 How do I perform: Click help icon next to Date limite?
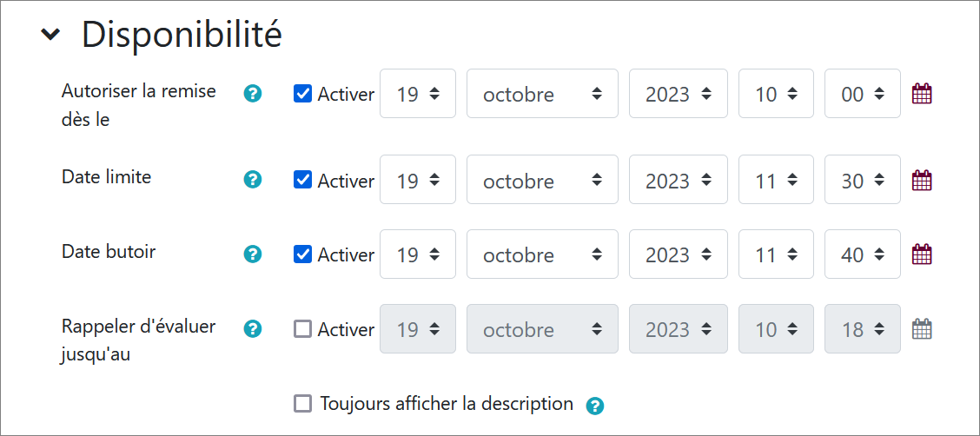click(253, 180)
